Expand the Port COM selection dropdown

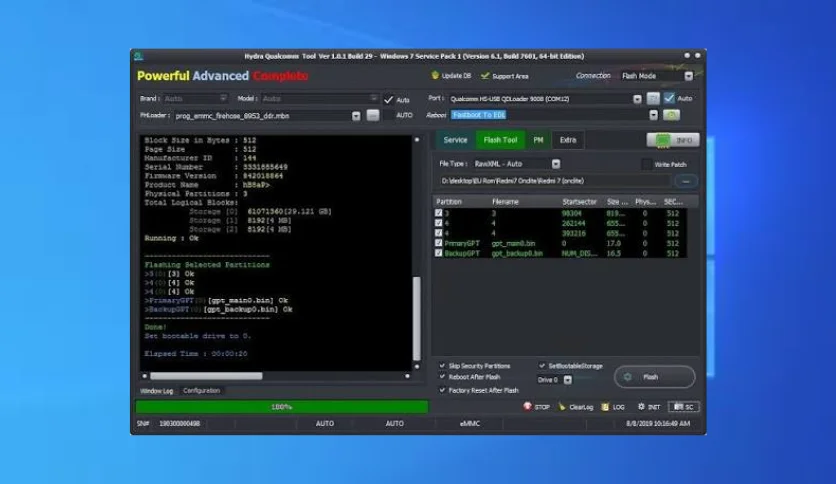coord(637,99)
